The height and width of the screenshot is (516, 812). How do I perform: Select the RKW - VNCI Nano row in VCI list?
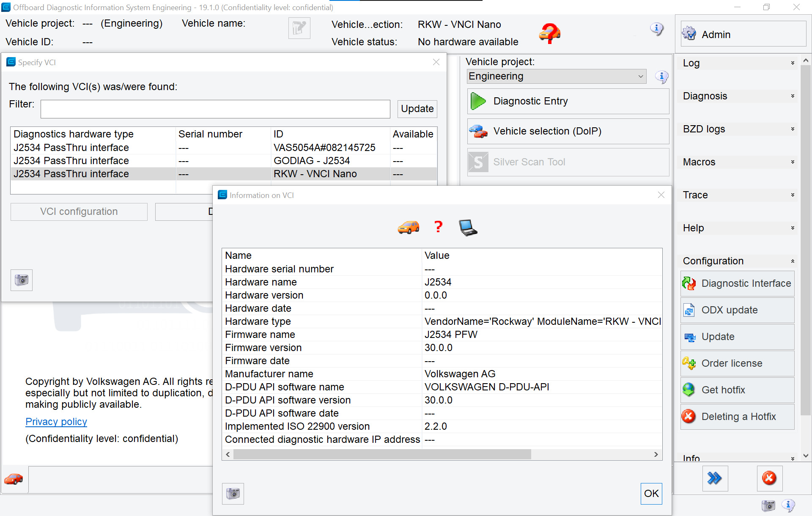click(224, 174)
